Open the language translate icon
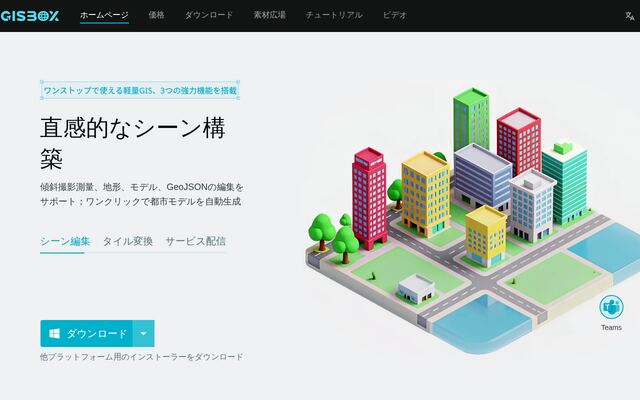 629,16
